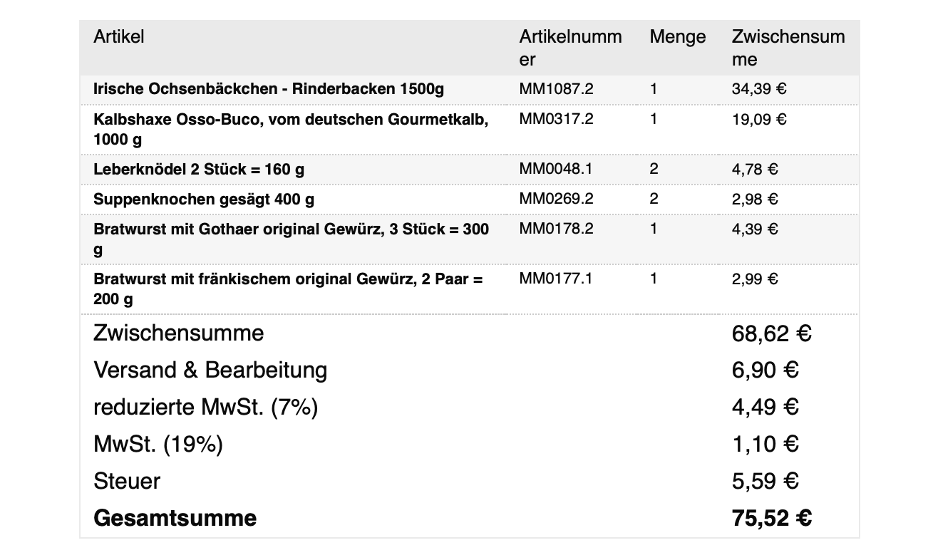Image resolution: width=928 pixels, height=560 pixels.
Task: Click the Menge column header
Action: [x=677, y=37]
